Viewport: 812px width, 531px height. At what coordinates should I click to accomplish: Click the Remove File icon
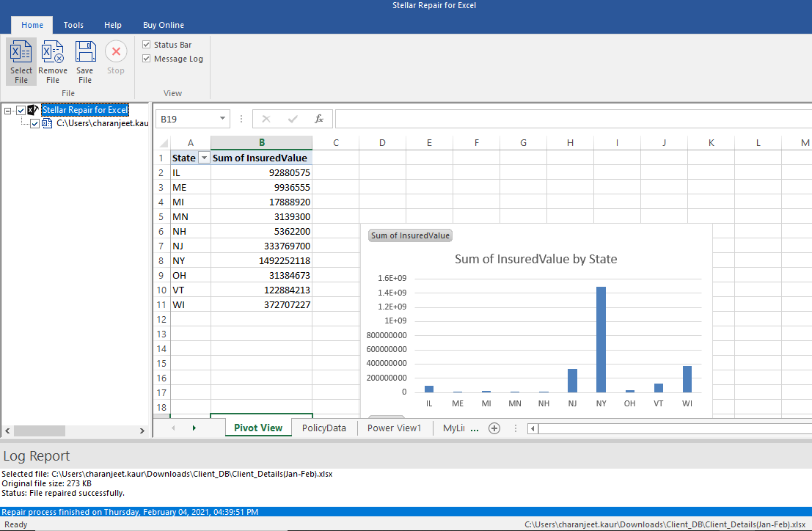(53, 52)
